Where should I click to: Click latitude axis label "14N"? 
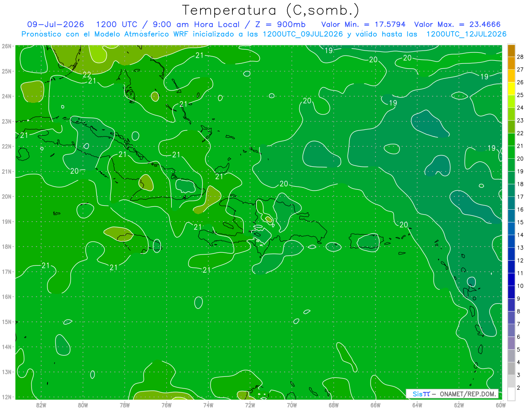coord(6,347)
